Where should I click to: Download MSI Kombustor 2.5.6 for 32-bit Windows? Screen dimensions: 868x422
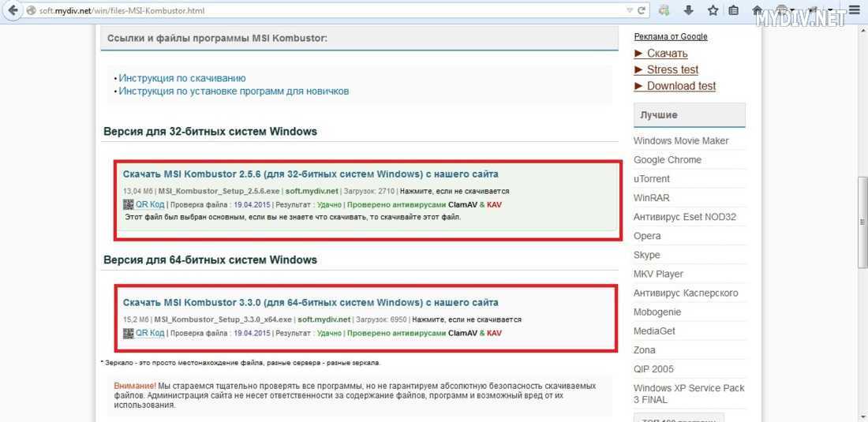click(x=310, y=174)
